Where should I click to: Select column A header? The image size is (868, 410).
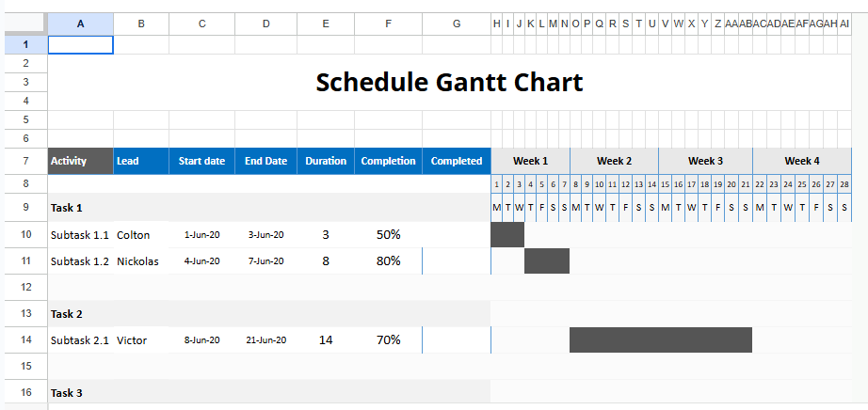80,24
